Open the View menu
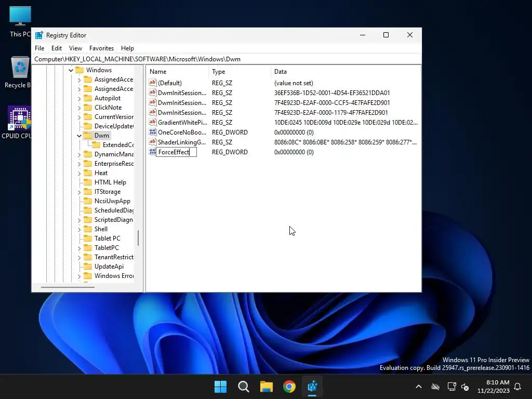Screen dimensions: 532x399 point(75,48)
